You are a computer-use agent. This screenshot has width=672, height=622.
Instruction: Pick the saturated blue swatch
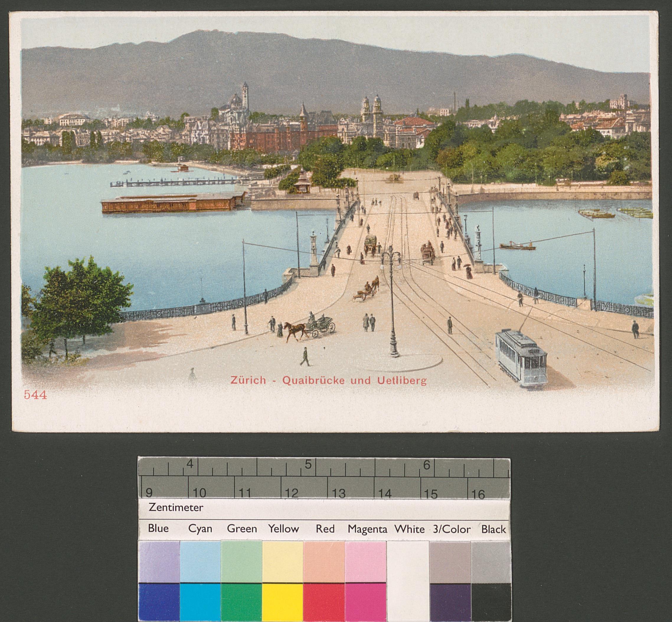coord(159,603)
